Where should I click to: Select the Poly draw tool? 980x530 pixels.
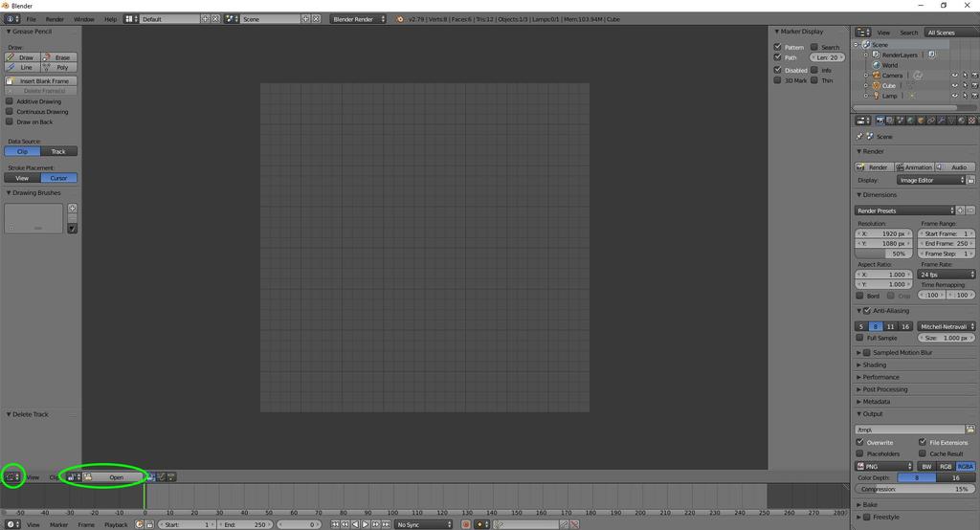click(59, 67)
